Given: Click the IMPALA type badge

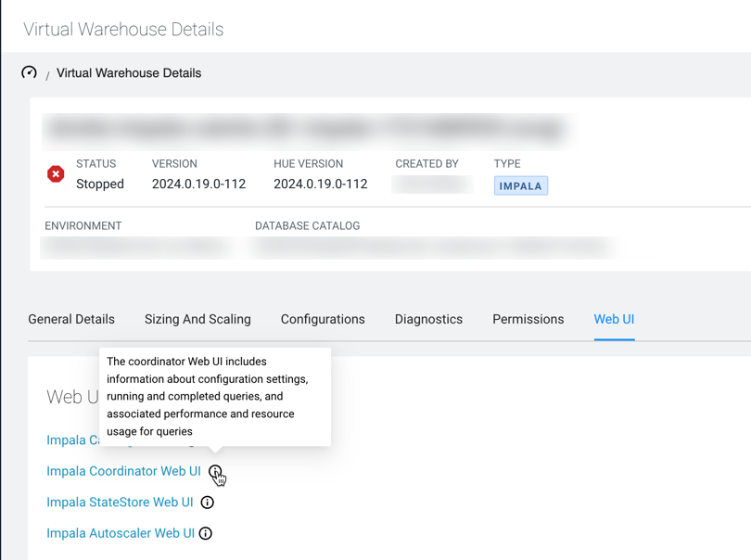Looking at the screenshot, I should tap(520, 185).
